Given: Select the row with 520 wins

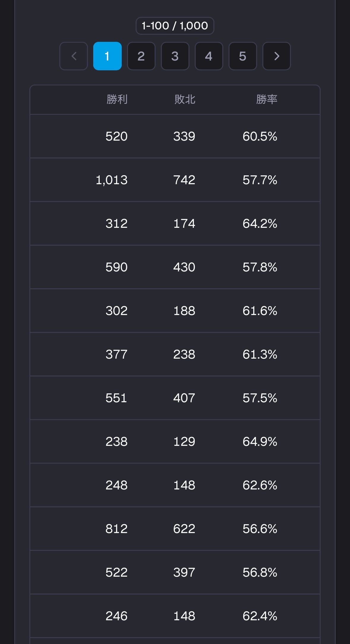Looking at the screenshot, I should 175,136.
